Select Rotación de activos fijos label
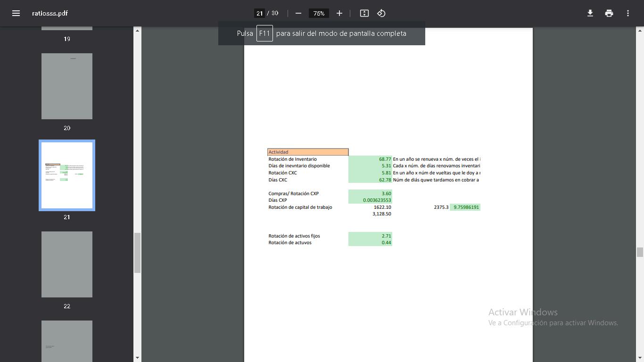644x362 pixels. (294, 236)
